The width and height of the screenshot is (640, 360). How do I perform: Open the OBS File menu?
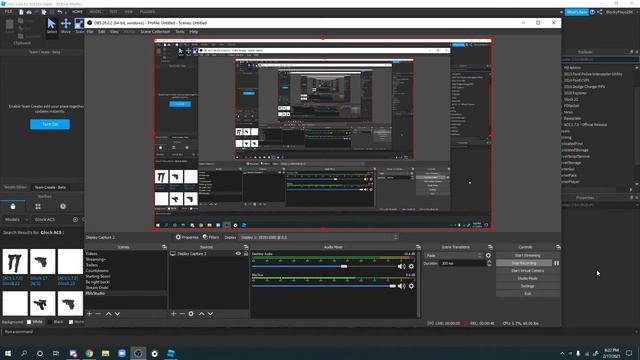point(90,31)
